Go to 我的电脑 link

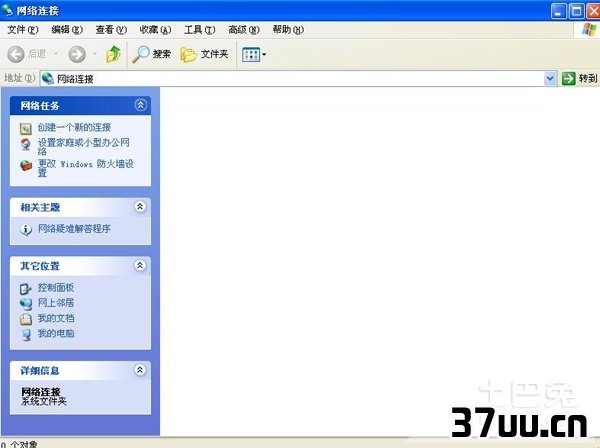click(56, 334)
